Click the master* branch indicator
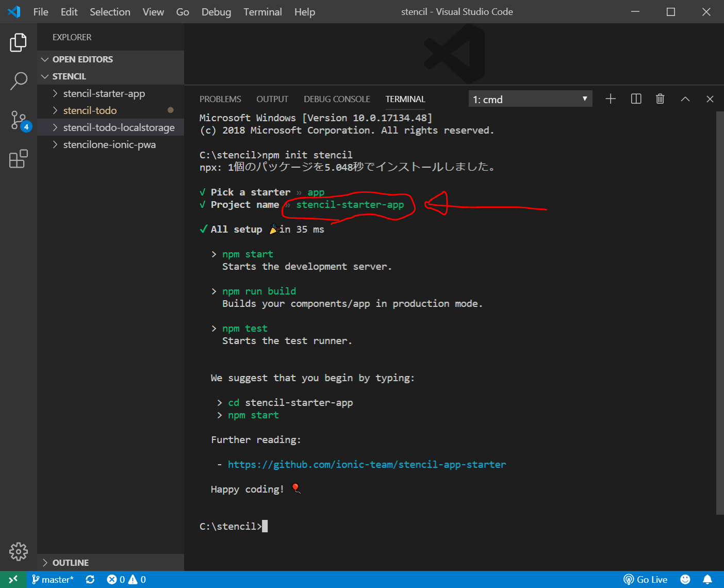Image resolution: width=724 pixels, height=588 pixels. click(53, 580)
